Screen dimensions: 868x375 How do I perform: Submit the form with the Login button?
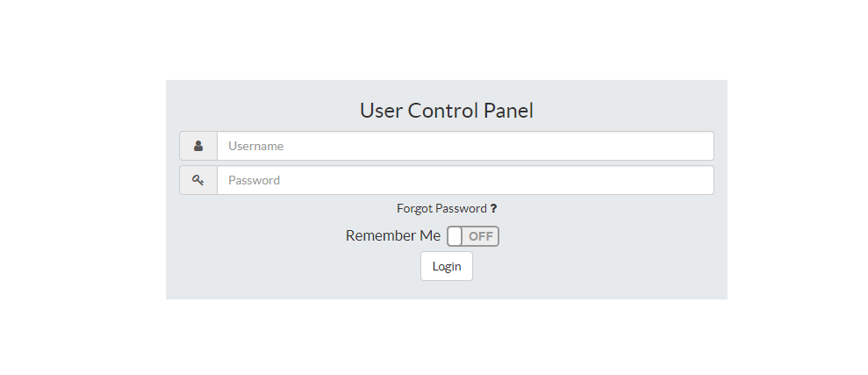[447, 266]
